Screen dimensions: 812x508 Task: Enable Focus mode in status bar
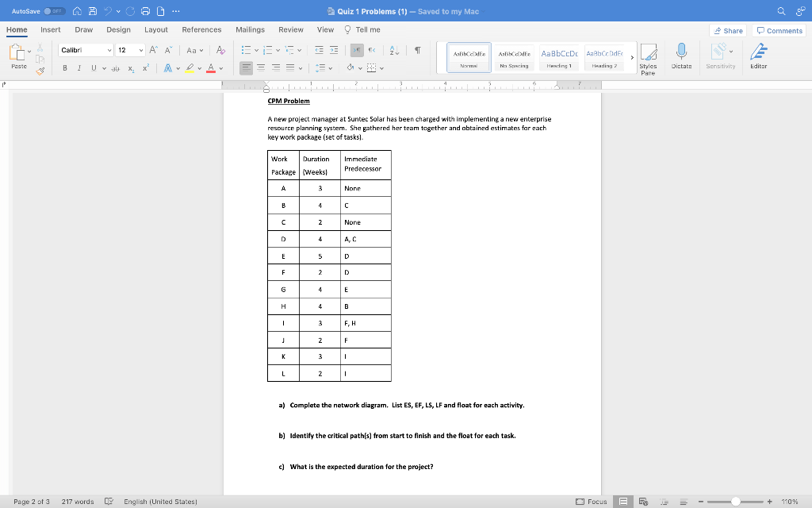point(592,502)
